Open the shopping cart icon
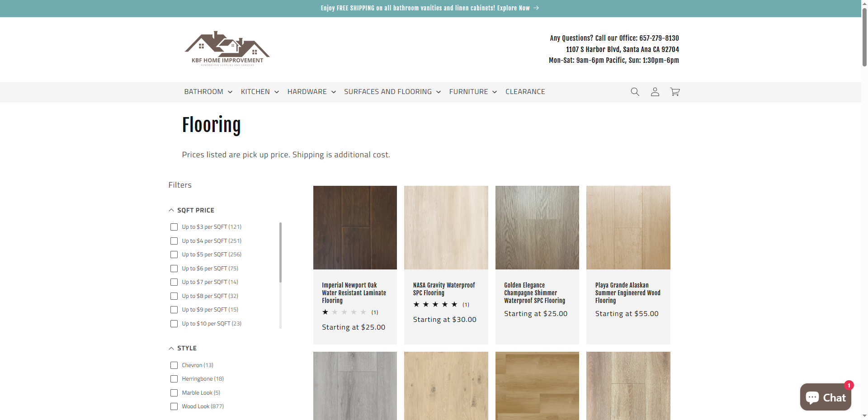The width and height of the screenshot is (868, 420). tap(675, 92)
